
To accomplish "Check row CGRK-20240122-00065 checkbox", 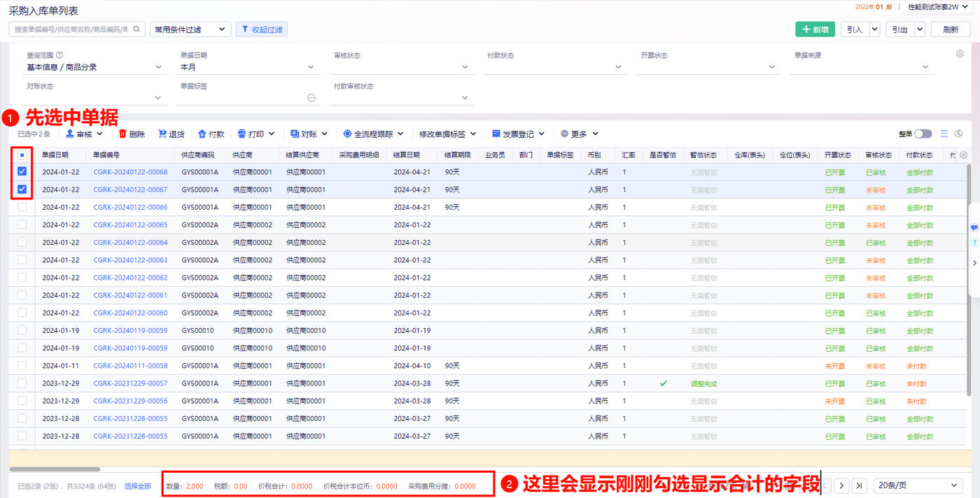I will (22, 225).
